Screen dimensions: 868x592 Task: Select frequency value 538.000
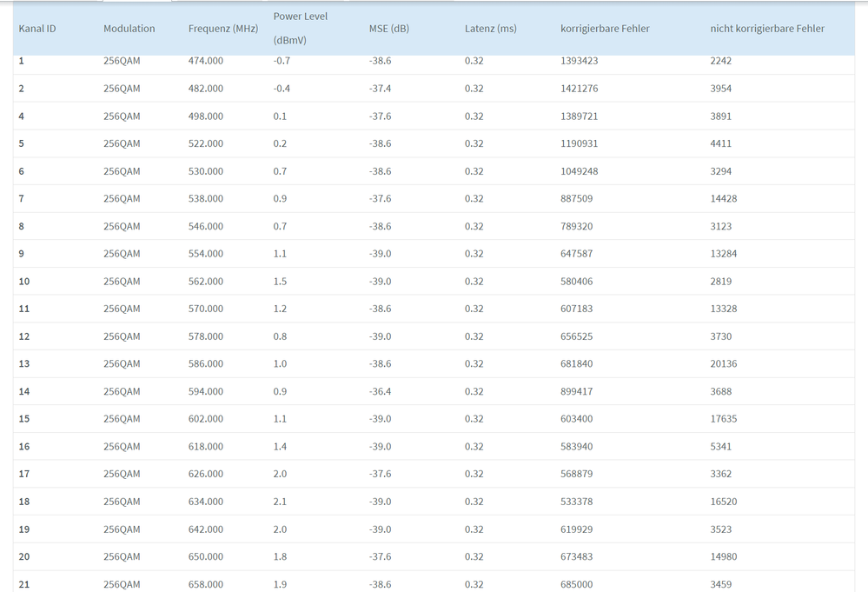click(206, 198)
